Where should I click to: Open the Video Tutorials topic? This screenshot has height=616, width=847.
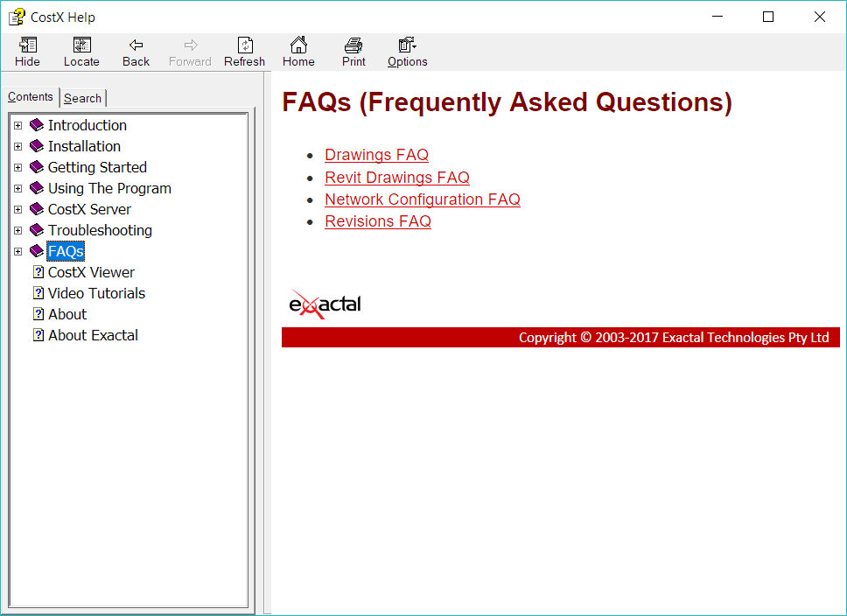click(x=97, y=293)
